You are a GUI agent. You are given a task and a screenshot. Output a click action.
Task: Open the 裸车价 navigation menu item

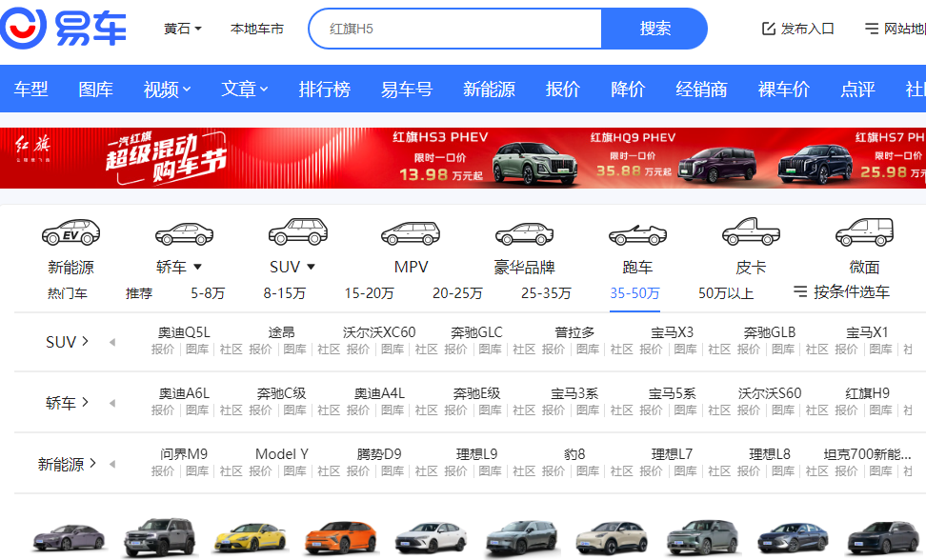coord(784,90)
